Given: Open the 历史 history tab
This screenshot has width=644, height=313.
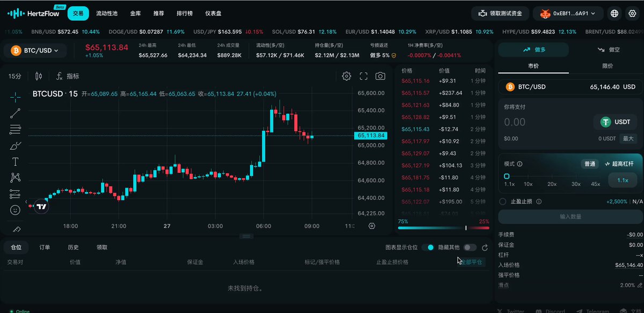Looking at the screenshot, I should [x=73, y=248].
